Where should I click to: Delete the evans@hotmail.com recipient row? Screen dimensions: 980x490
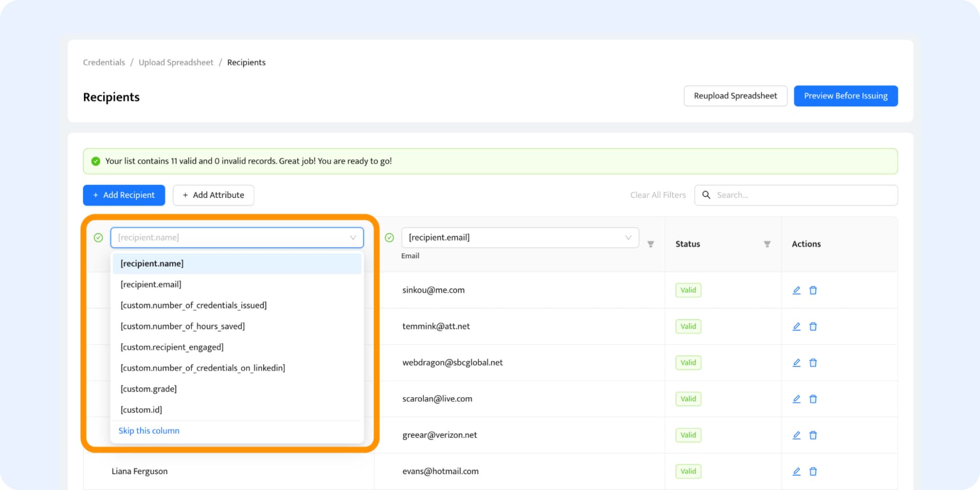pyautogui.click(x=813, y=472)
